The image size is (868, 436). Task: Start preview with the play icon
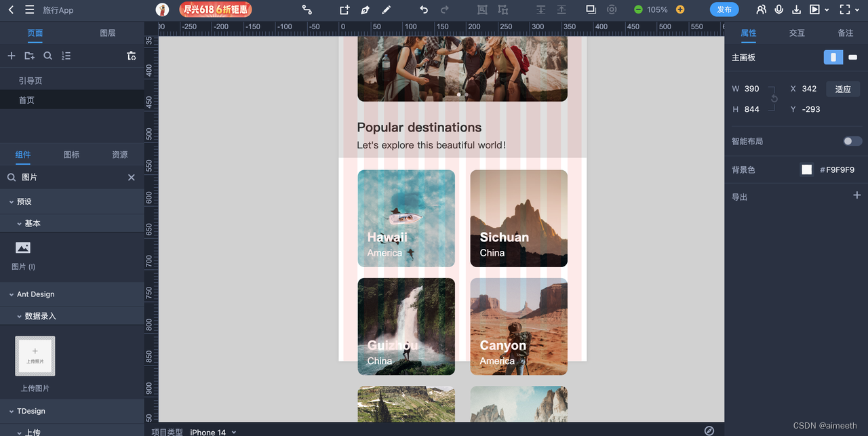(814, 9)
